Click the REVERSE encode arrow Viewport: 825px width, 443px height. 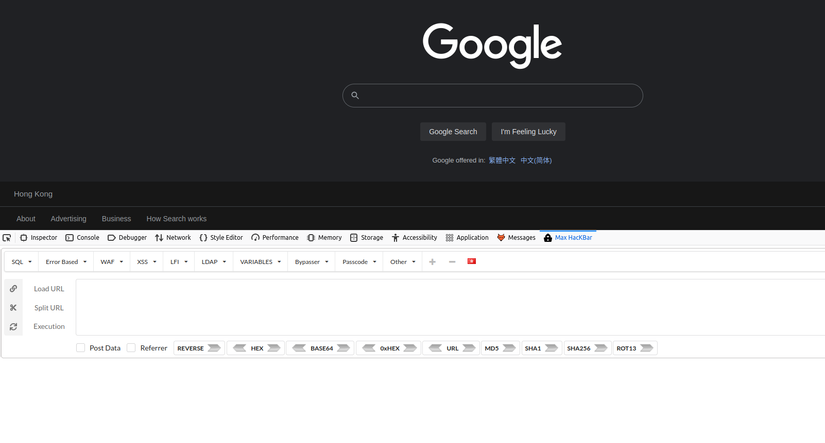[214, 348]
